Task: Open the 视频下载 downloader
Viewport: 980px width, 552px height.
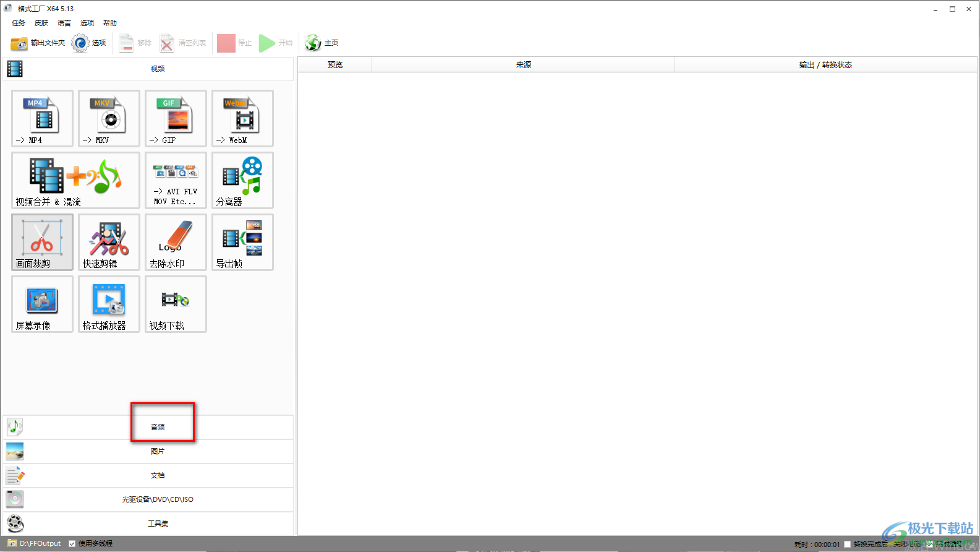Action: click(x=176, y=304)
